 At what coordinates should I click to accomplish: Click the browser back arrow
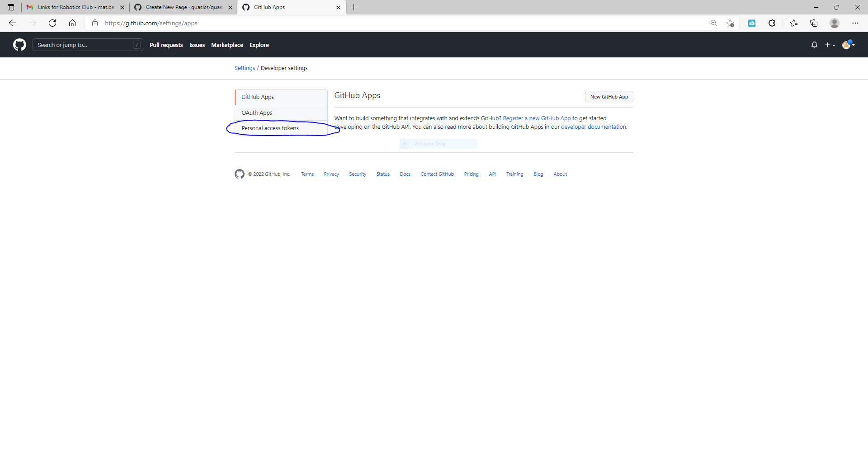(x=13, y=23)
